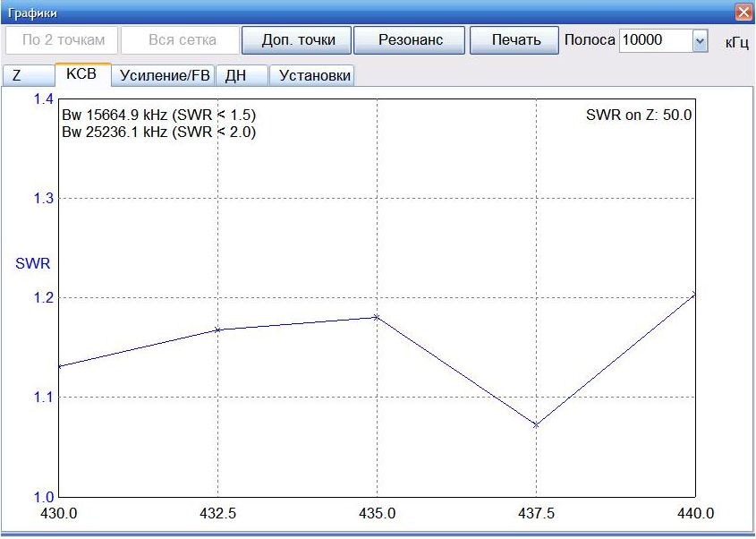Click the 'кГц' unit label

[x=736, y=43]
